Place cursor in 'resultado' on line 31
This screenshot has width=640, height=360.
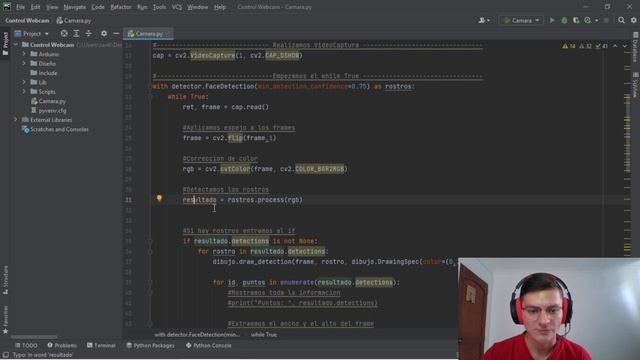pos(200,200)
